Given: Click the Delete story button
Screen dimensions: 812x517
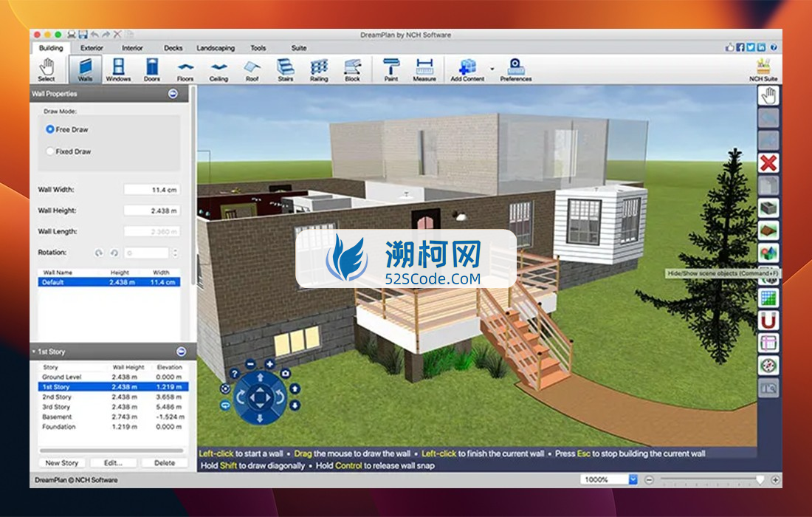Looking at the screenshot, I should [x=164, y=462].
